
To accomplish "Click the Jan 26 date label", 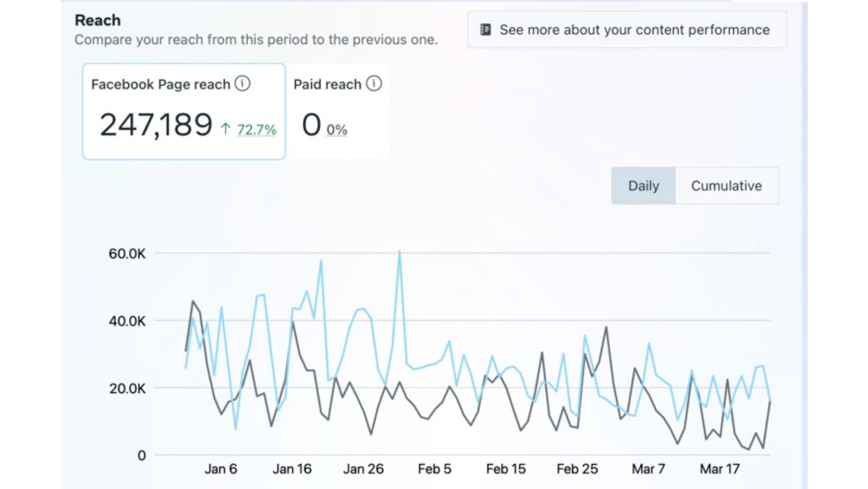I will [x=364, y=469].
